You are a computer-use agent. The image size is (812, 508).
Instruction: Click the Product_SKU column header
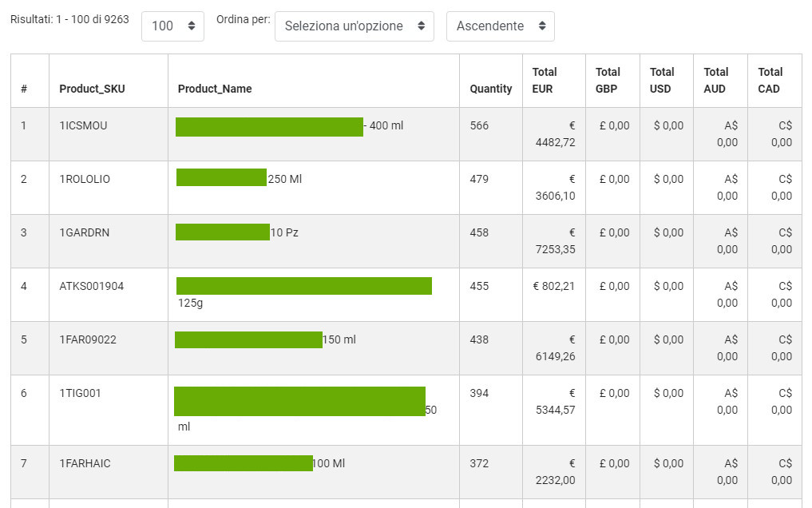click(x=92, y=89)
